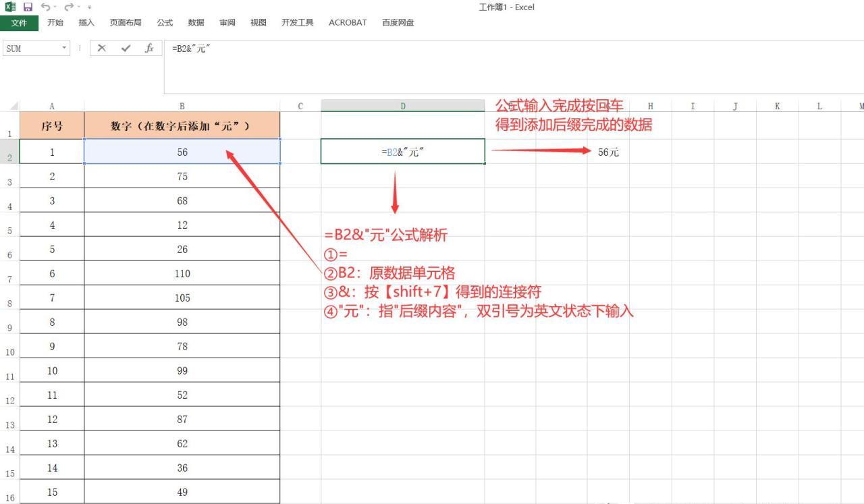Open the quick access toolbar customize arrow
Viewport: 864px width, 504px height.
[x=89, y=7]
